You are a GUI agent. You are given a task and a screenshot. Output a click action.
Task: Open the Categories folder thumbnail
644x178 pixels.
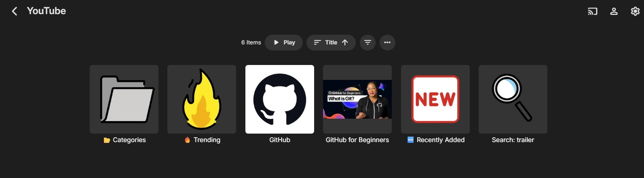124,99
